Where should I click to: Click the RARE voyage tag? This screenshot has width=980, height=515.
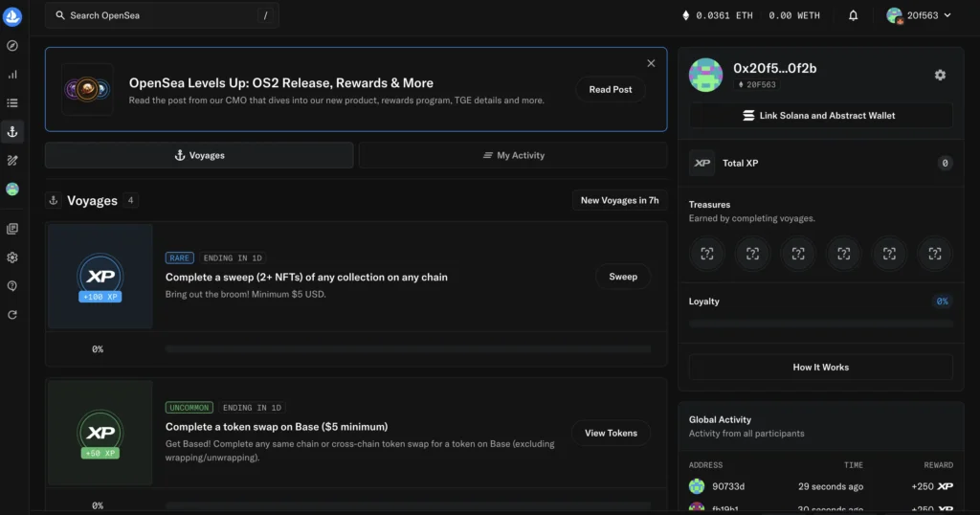(179, 257)
